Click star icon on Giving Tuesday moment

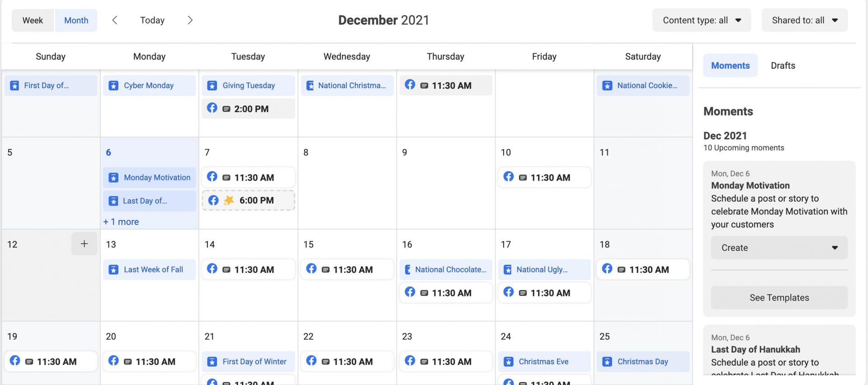[x=212, y=86]
